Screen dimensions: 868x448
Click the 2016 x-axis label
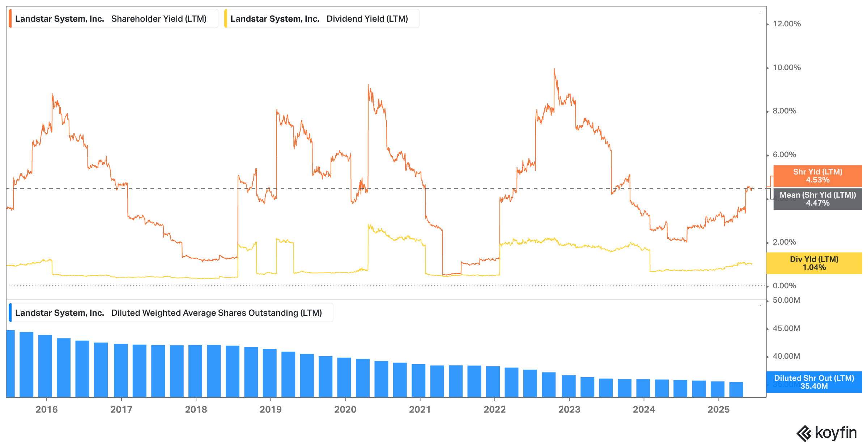point(47,409)
